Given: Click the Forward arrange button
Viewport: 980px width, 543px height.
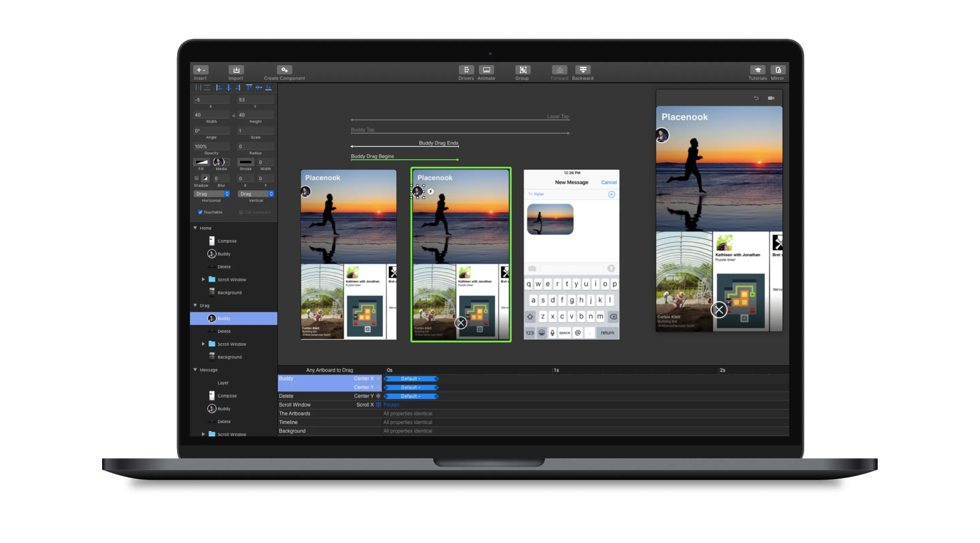Looking at the screenshot, I should coord(559,70).
